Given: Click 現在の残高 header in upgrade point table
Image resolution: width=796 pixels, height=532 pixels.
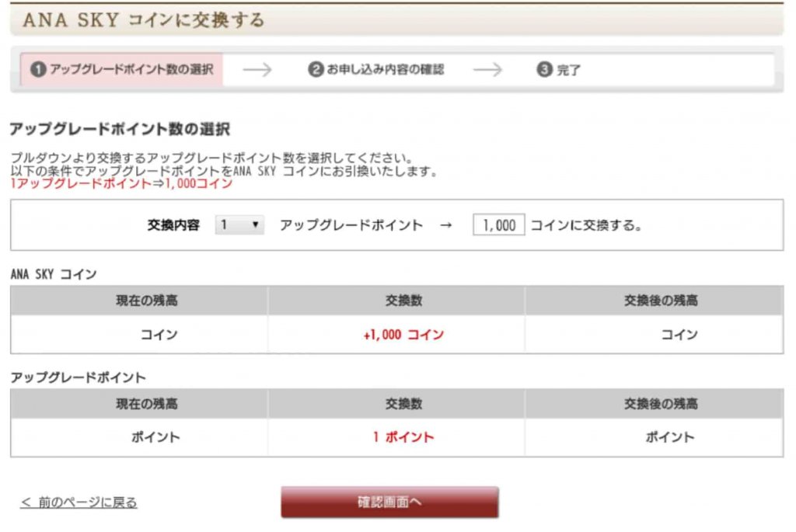Looking at the screenshot, I should tap(147, 404).
